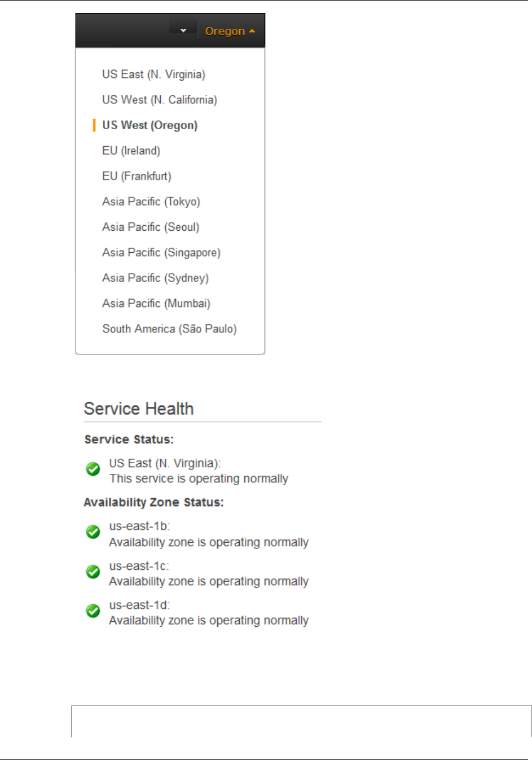This screenshot has width=532, height=760.
Task: Select Asia Pacific (Mumbai) region
Action: [x=156, y=303]
